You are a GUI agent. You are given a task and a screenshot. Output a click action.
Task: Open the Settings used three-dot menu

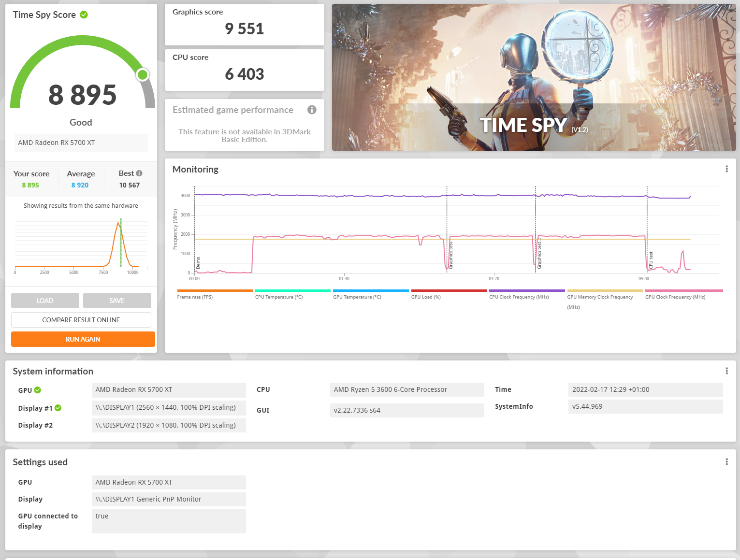click(x=726, y=462)
